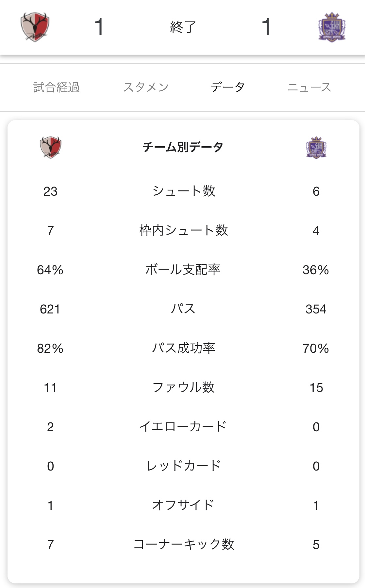This screenshot has width=365, height=588.
Task: Tap the home team score of 1
Action: click(99, 27)
